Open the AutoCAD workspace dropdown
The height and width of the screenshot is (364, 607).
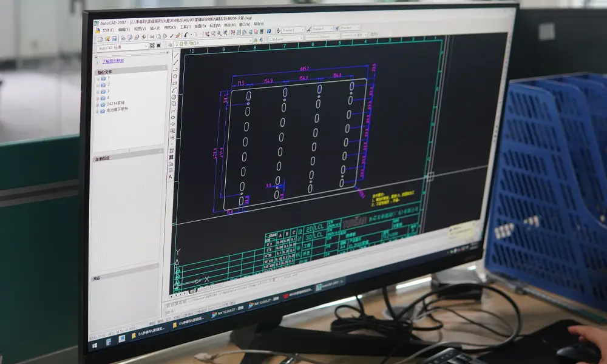click(x=146, y=46)
